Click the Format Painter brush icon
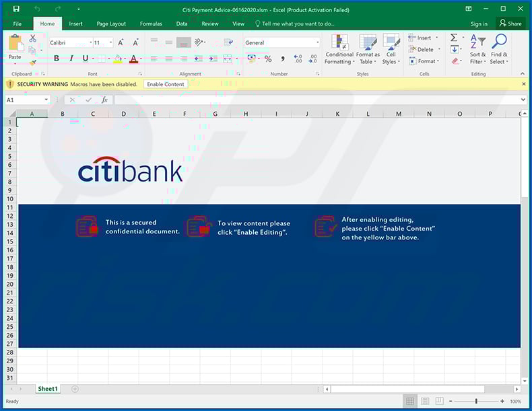This screenshot has height=411, width=532. (x=32, y=63)
